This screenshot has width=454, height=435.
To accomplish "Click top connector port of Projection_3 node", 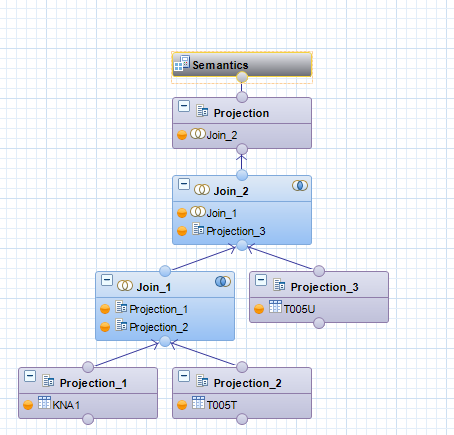I will pos(319,271).
